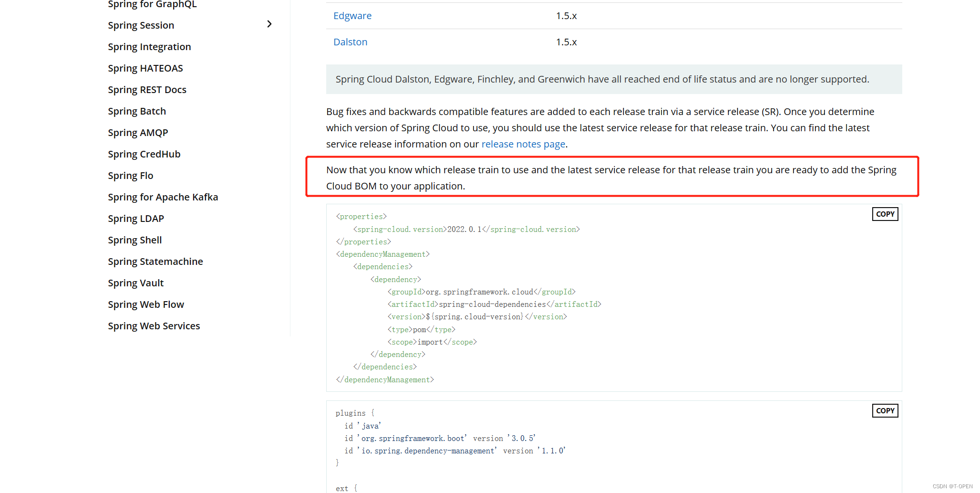Viewport: 980px width, 493px height.
Task: Click the 1.5.x version for Edgware
Action: point(567,16)
